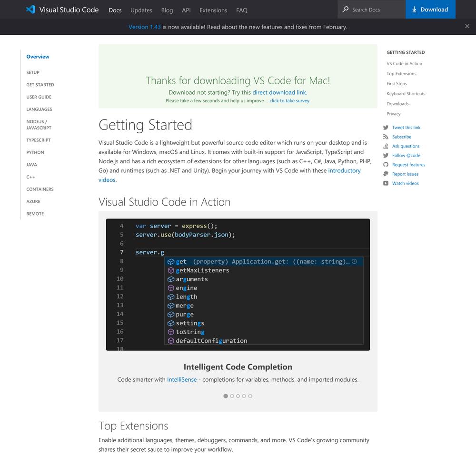Click the RSS icon beside Subscribe

[386, 137]
